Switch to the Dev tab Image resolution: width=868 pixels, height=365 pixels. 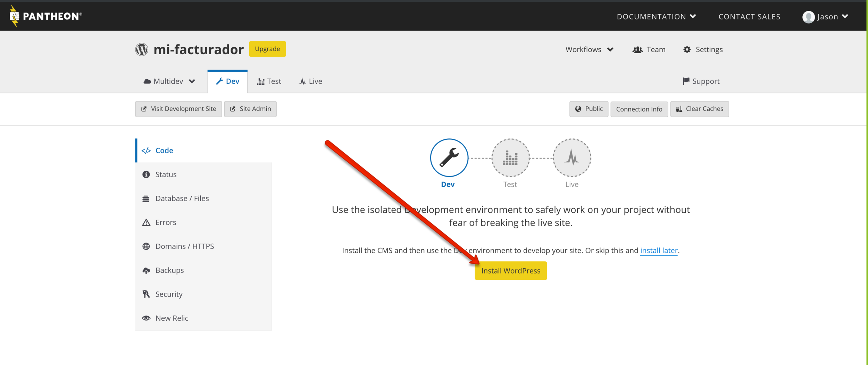(227, 81)
